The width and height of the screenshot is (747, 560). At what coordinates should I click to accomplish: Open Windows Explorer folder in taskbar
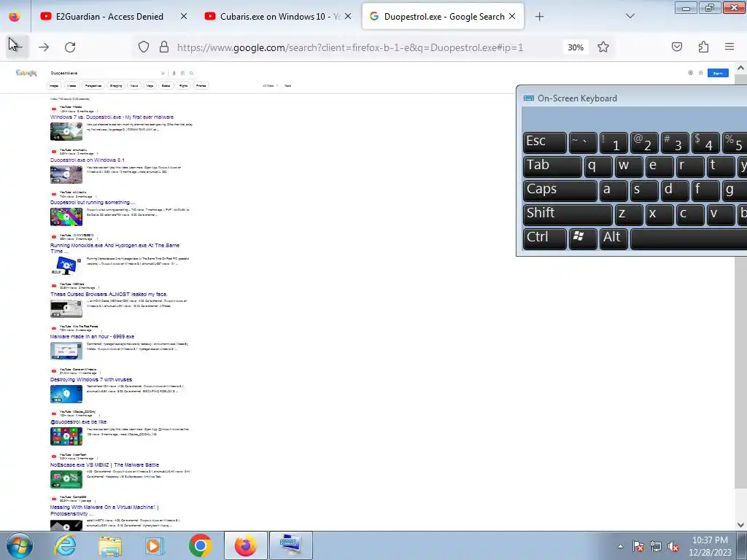[110, 545]
